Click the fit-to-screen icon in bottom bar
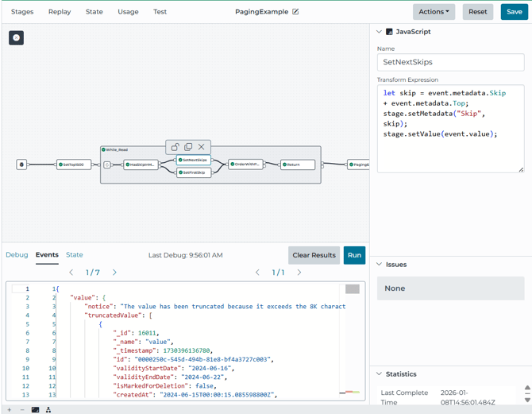 coord(35,410)
